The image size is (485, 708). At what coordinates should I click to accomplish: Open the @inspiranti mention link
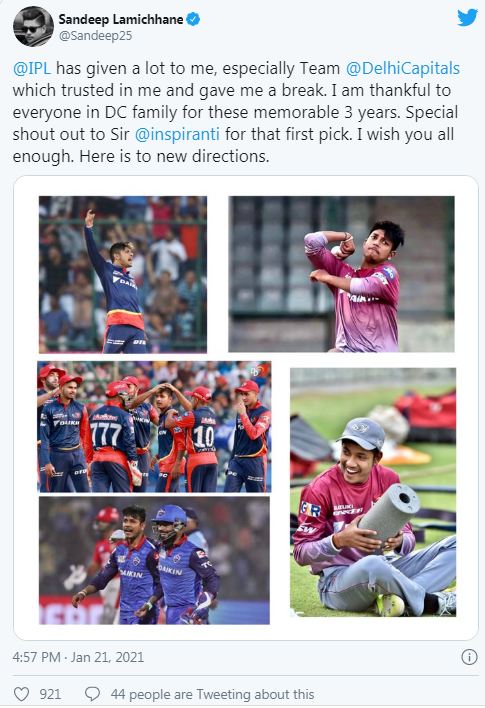click(x=177, y=134)
